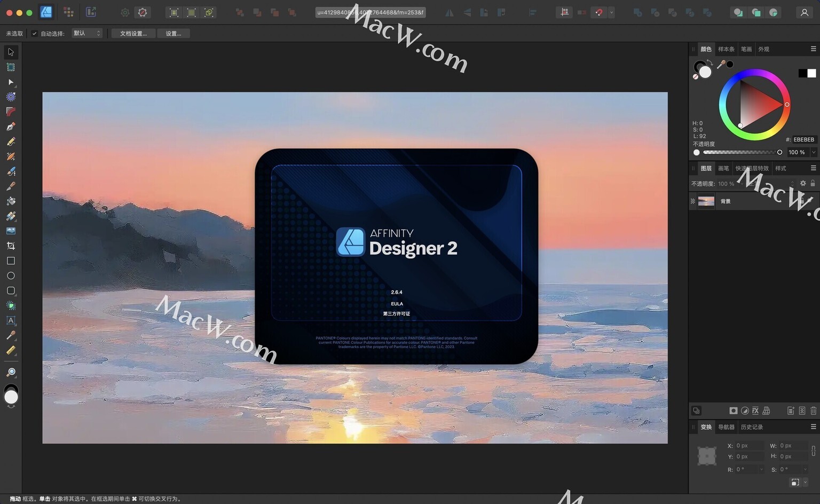Select the Artboard tool
This screenshot has width=820, height=504.
coord(11,67)
